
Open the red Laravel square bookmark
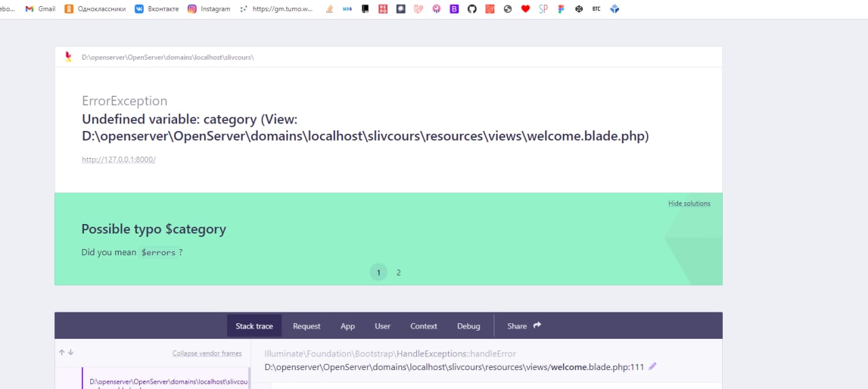point(490,9)
